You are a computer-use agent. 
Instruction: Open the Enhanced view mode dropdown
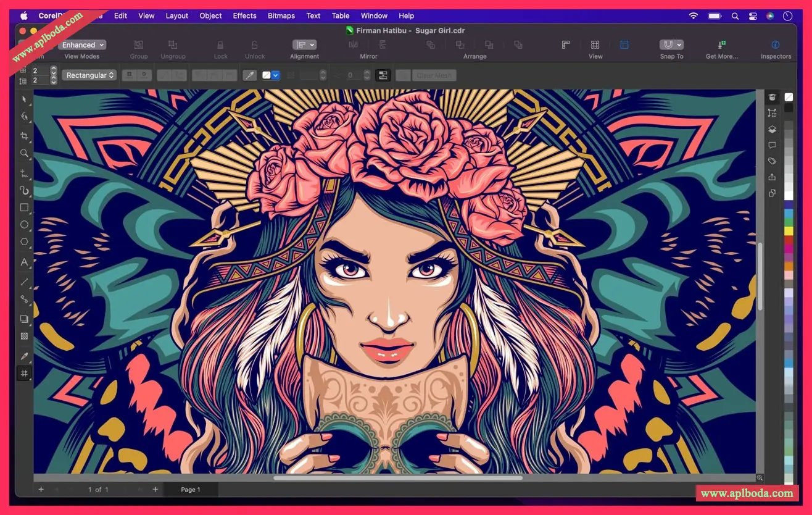82,45
